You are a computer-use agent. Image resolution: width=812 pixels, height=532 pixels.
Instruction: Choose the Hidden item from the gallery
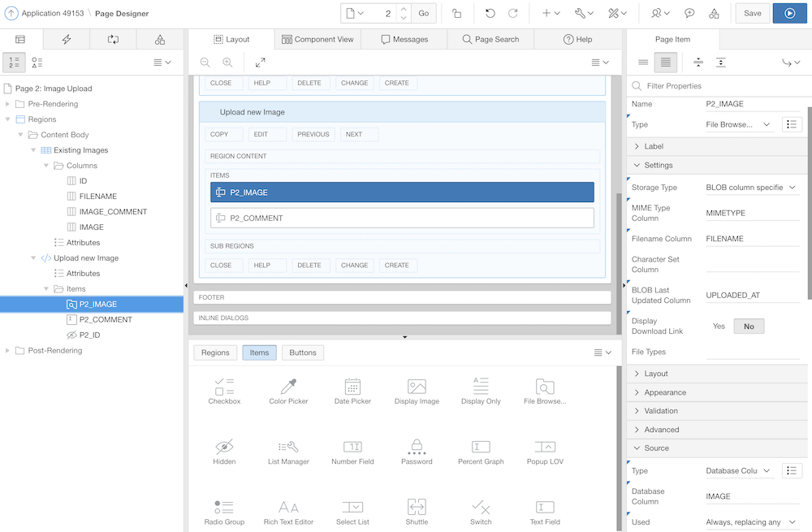coord(224,452)
